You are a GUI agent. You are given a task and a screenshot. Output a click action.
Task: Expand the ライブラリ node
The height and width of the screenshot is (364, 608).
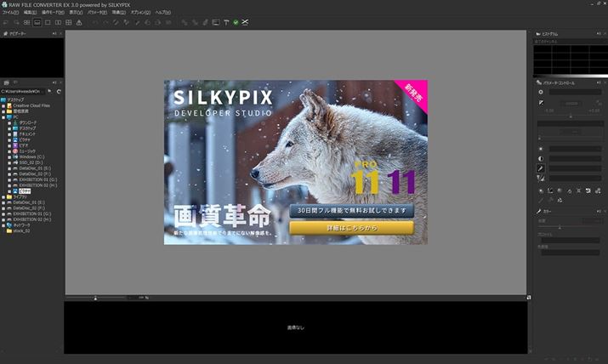click(x=3, y=196)
